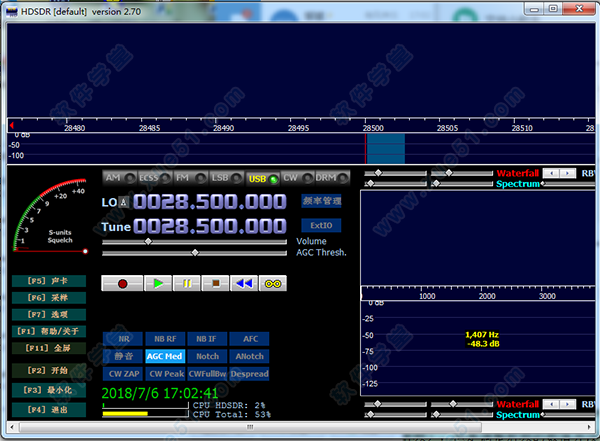Click [F3] 最小化 minimize button

49,390
